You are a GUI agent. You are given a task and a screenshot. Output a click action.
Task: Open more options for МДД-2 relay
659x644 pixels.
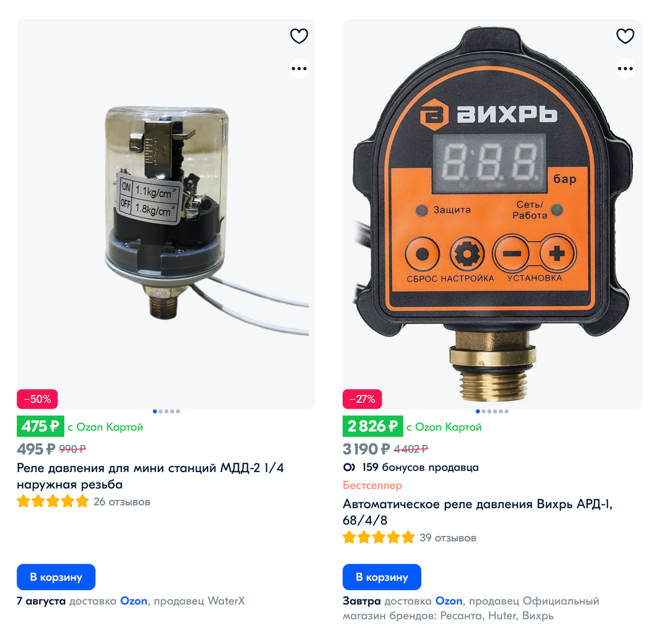tap(299, 69)
